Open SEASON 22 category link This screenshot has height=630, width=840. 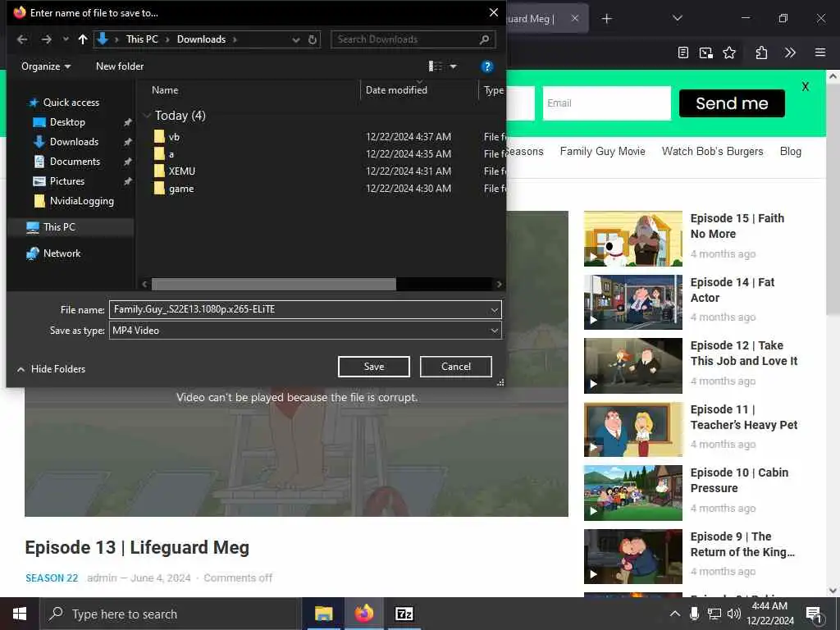click(52, 578)
